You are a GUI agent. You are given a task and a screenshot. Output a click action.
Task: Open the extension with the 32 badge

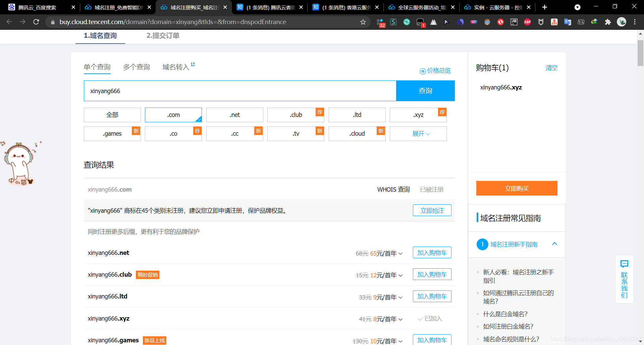pos(381,22)
